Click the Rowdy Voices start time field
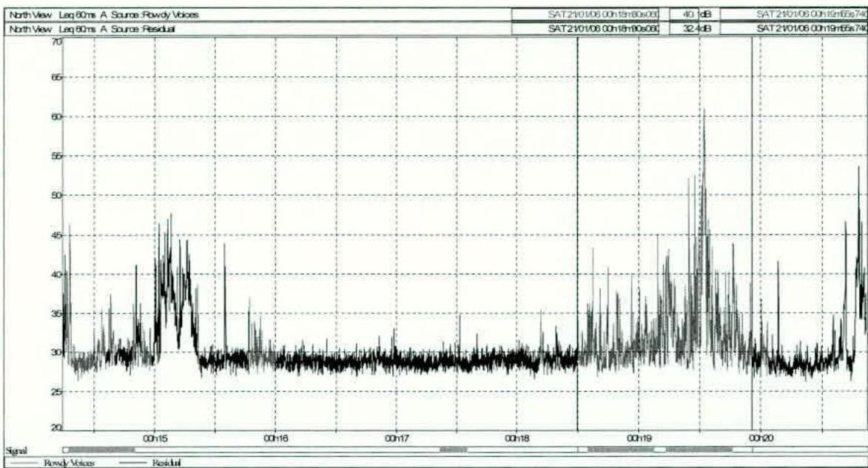Viewport: 868px width, 468px height. [x=590, y=15]
